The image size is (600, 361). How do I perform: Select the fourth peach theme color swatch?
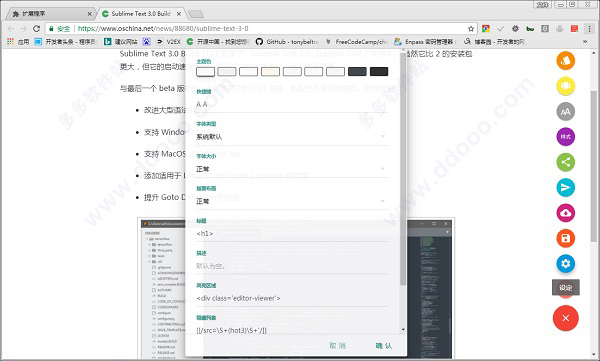[270, 72]
